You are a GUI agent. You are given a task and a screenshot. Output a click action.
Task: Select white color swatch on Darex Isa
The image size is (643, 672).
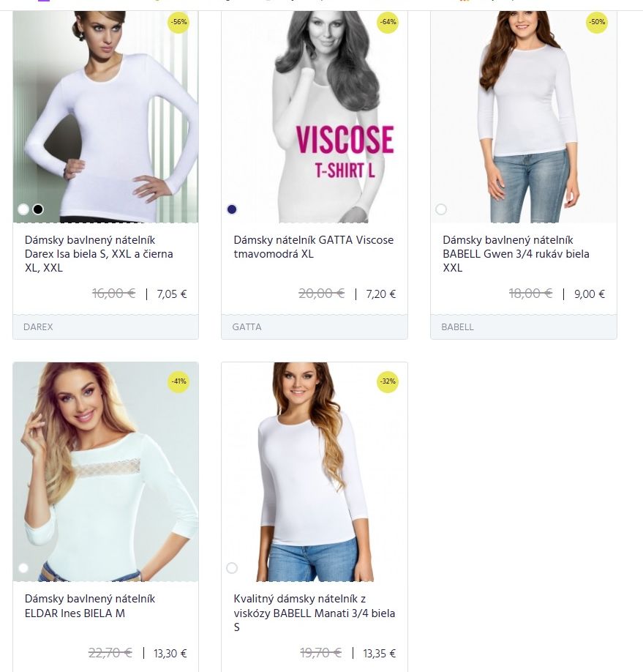[x=23, y=209]
